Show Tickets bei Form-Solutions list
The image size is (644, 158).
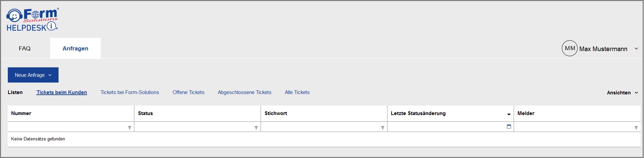click(x=130, y=92)
